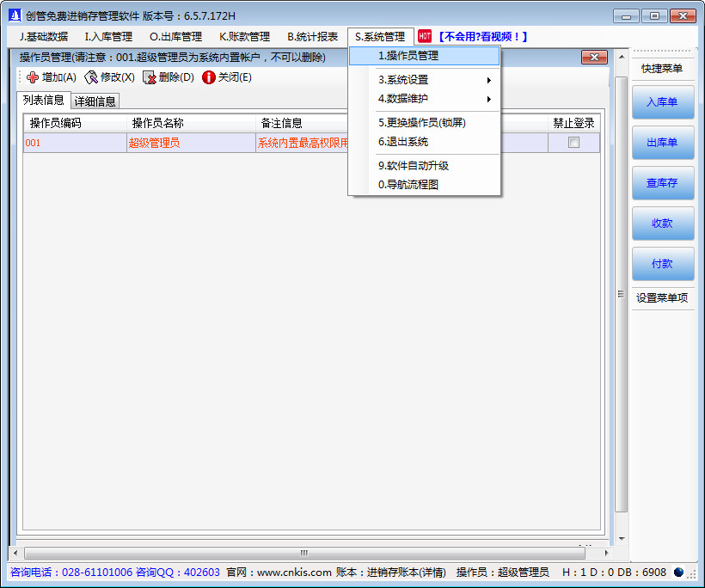Click the app logo in title bar
Image resolution: width=705 pixels, height=588 pixels.
(x=15, y=15)
